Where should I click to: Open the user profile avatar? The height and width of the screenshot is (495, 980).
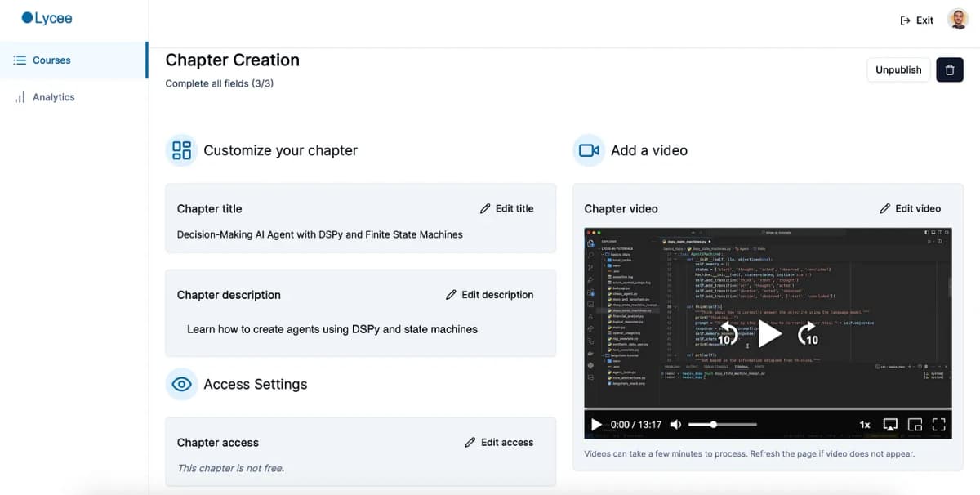coord(958,20)
